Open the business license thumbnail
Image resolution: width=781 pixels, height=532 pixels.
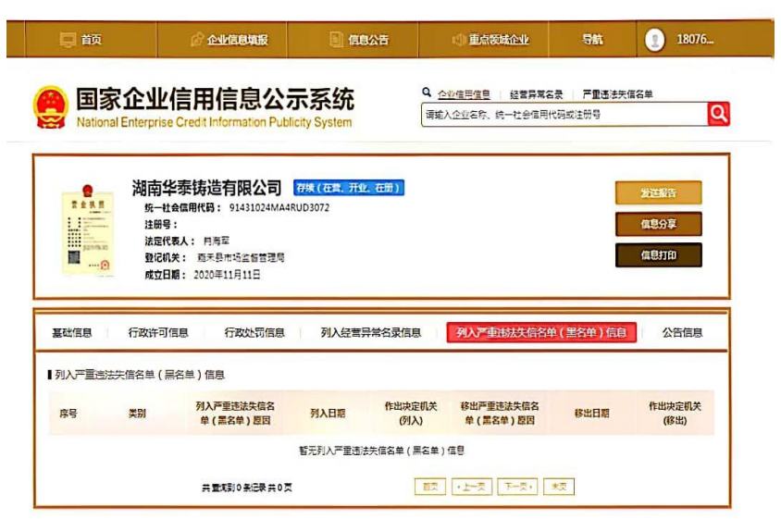point(88,230)
